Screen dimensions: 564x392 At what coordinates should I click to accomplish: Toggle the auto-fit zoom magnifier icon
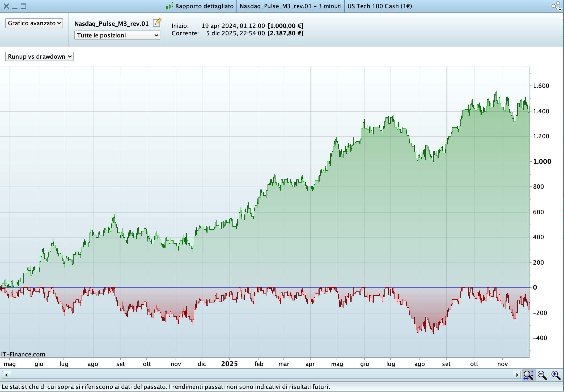[x=528, y=375]
